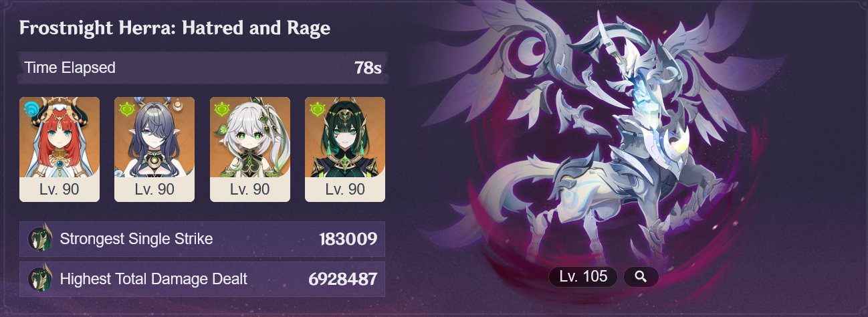Screen dimensions: 868x317
Task: Click the Time Elapsed label
Action: coord(70,68)
